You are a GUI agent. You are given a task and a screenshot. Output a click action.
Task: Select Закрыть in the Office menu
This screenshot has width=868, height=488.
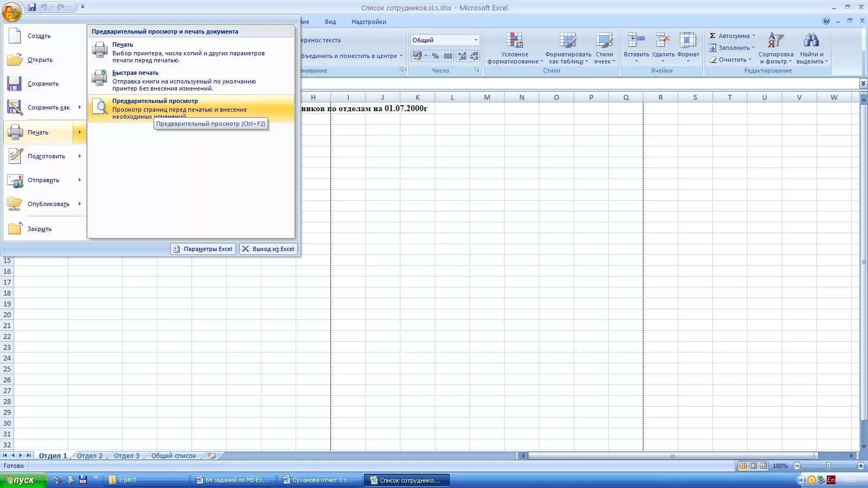(x=44, y=229)
